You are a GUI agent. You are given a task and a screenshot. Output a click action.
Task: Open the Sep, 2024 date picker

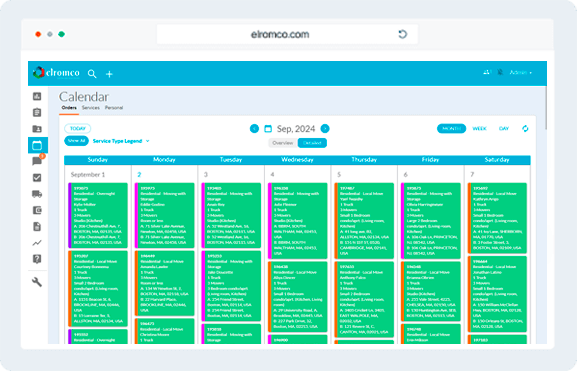point(290,128)
